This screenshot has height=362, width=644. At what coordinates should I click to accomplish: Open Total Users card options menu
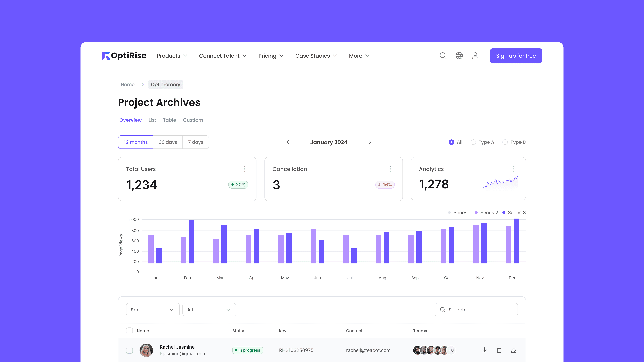[244, 169]
